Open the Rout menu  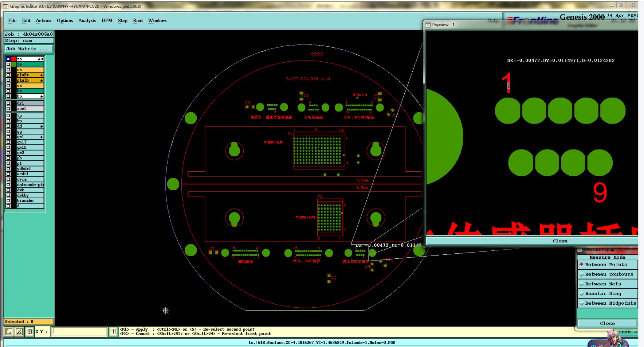138,20
